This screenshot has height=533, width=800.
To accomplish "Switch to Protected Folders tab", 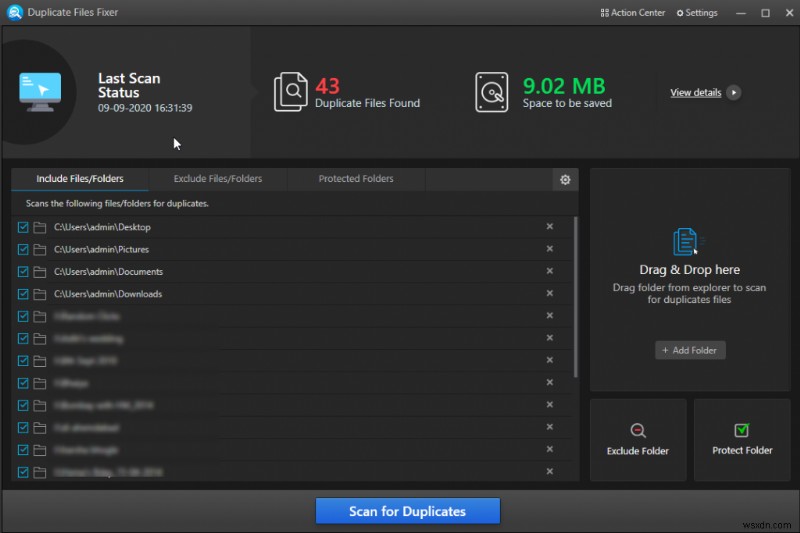I will point(356,179).
